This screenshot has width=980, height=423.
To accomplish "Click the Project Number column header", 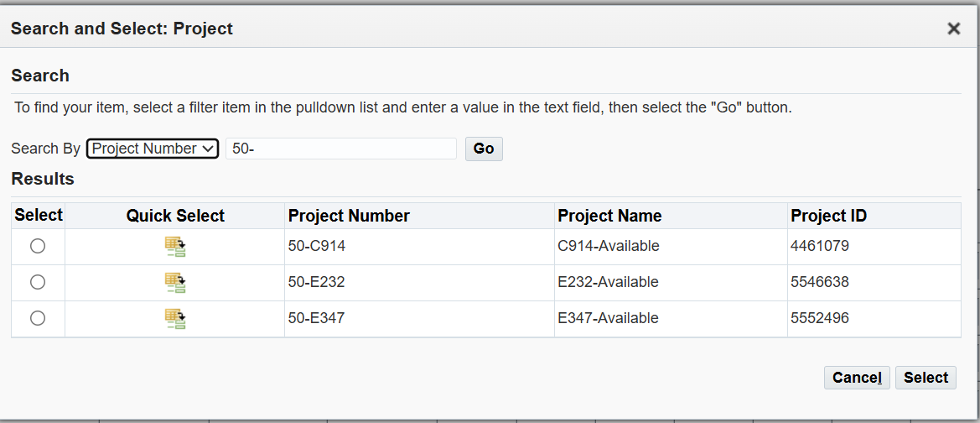I will 349,216.
